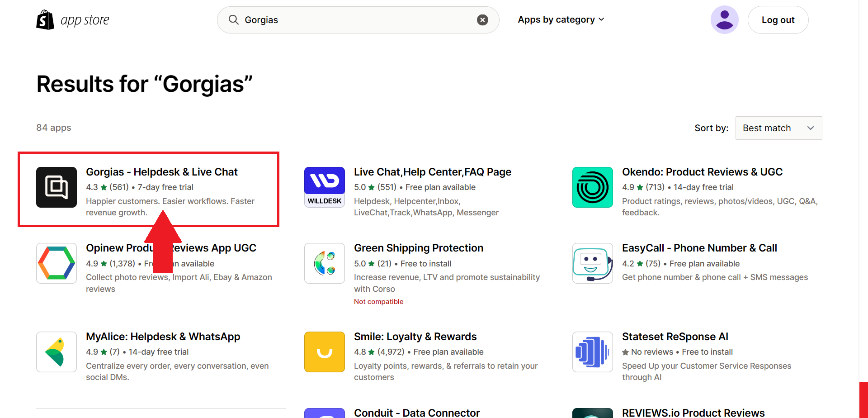Click the Green Shipping Protection icon
The image size is (868, 418).
coord(325,263)
